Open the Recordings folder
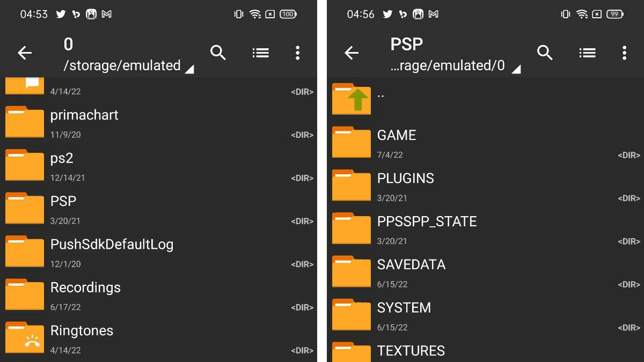 pyautogui.click(x=85, y=288)
